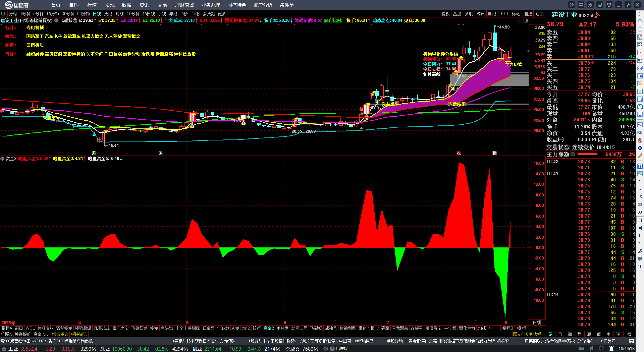Click the 返回 back button

click(x=540, y=14)
